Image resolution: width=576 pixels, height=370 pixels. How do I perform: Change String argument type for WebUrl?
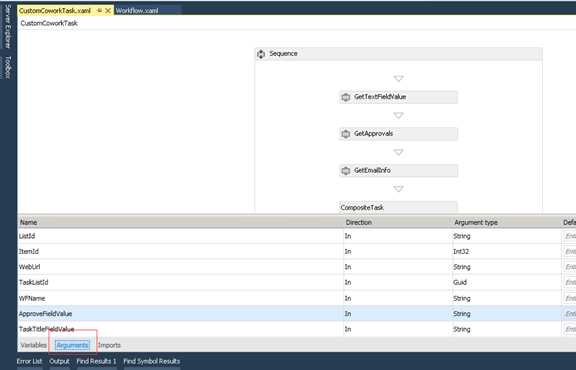(x=506, y=267)
